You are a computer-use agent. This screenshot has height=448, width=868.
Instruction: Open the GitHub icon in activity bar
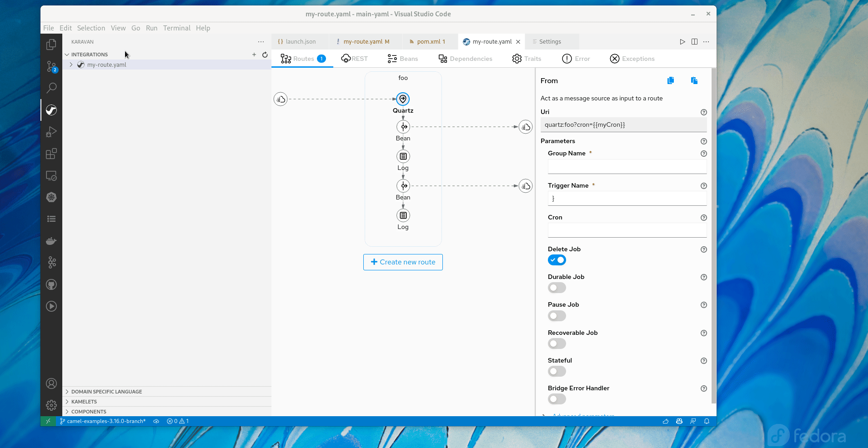tap(51, 284)
